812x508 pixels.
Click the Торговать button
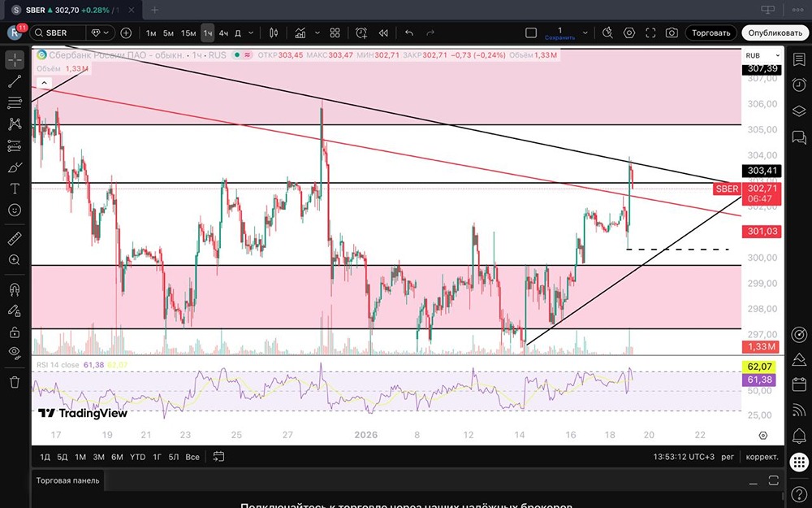[x=711, y=33]
